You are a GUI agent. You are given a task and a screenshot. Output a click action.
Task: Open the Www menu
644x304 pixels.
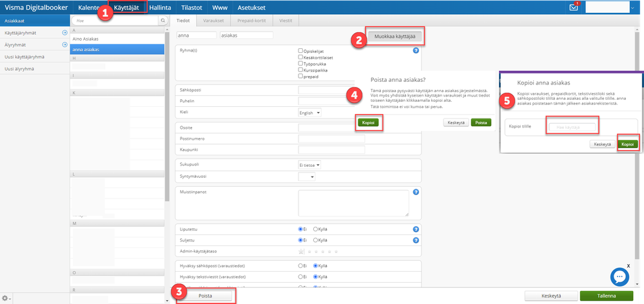coord(220,7)
